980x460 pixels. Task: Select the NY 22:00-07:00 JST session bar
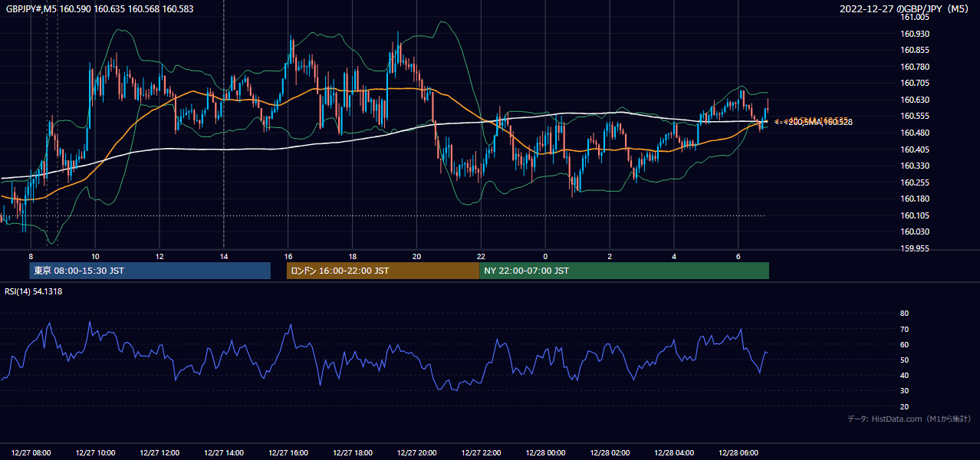tap(624, 271)
